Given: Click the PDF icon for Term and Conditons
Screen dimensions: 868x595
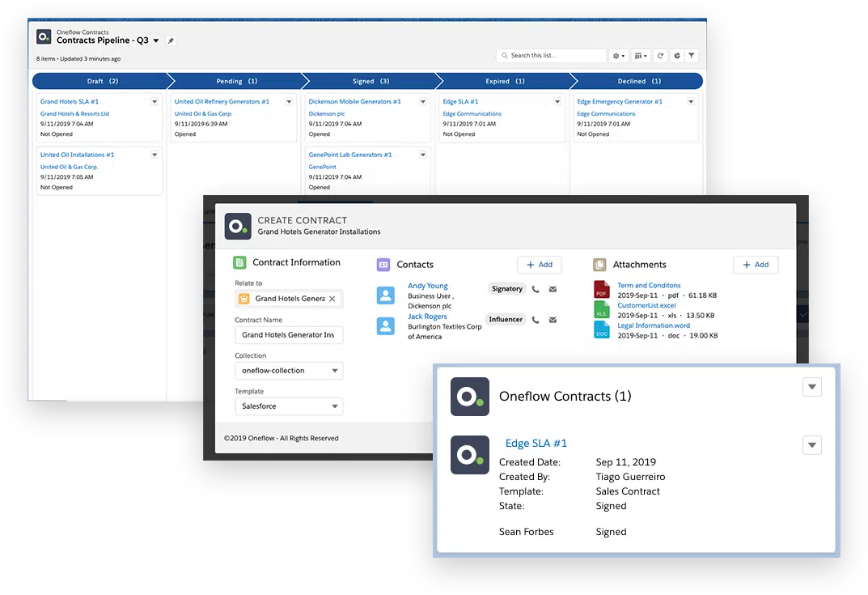Looking at the screenshot, I should point(602,290).
